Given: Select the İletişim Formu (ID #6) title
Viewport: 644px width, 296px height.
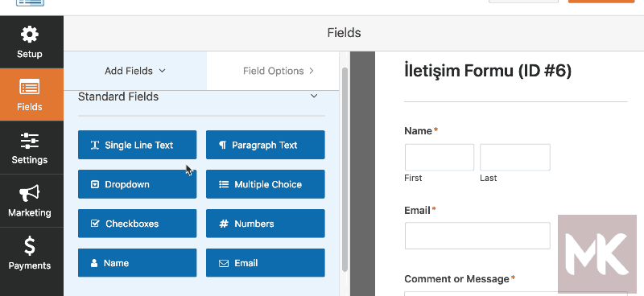Looking at the screenshot, I should pyautogui.click(x=488, y=71).
